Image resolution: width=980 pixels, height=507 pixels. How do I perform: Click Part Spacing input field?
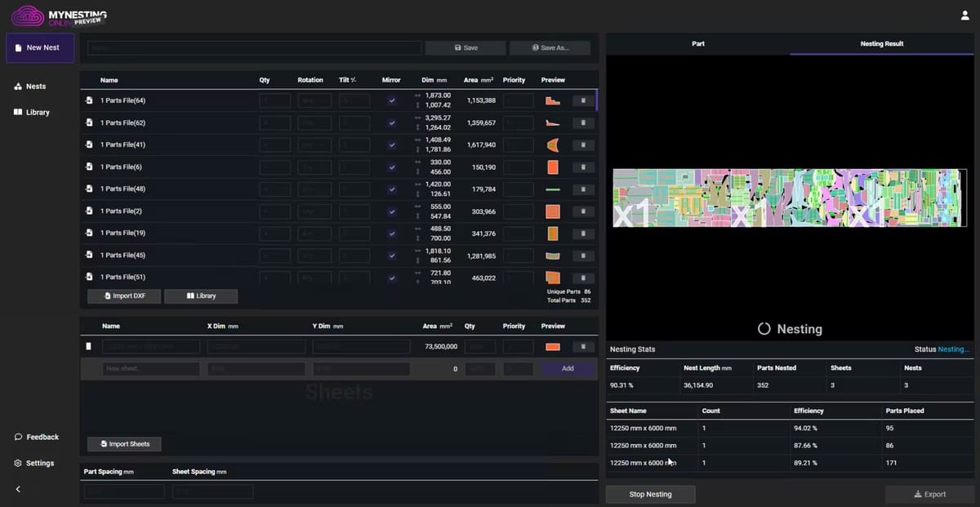124,491
